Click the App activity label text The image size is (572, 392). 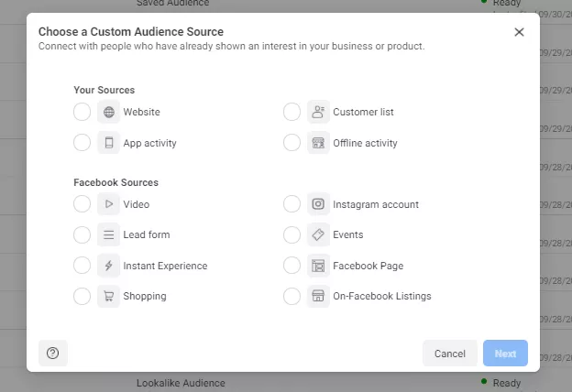point(150,143)
